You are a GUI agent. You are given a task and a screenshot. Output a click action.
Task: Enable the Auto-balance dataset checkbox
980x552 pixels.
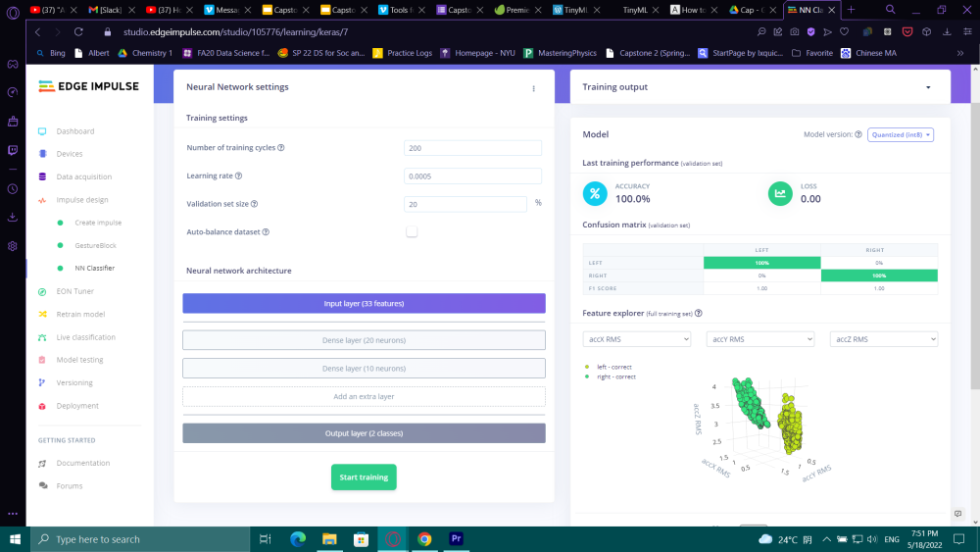click(x=412, y=232)
